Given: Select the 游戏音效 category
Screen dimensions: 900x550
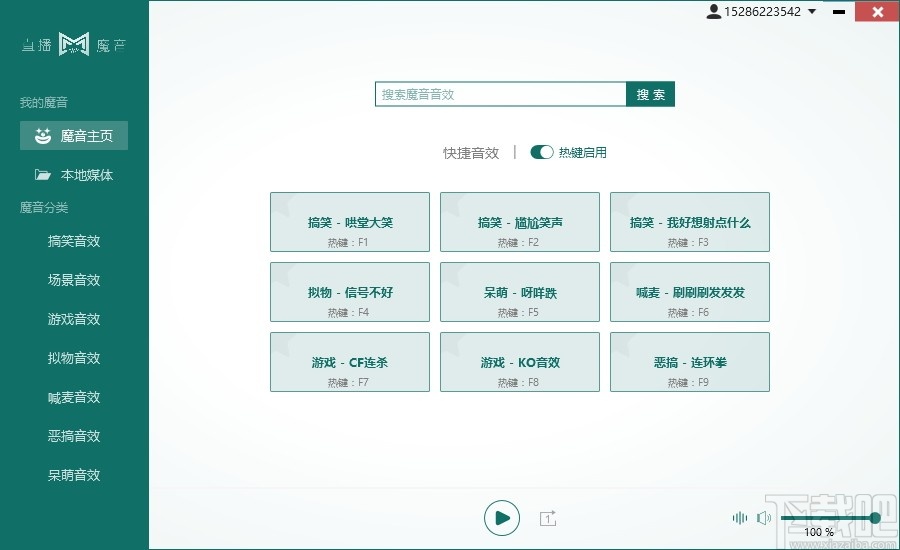Looking at the screenshot, I should coord(74,319).
